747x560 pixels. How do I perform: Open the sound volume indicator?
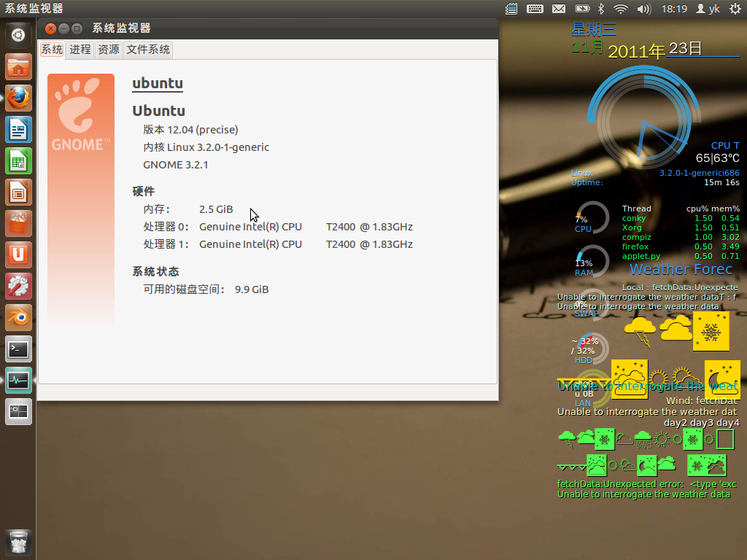[643, 9]
